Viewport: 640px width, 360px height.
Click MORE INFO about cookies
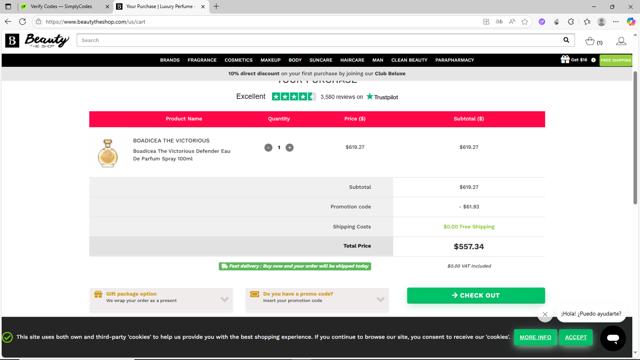(x=535, y=338)
